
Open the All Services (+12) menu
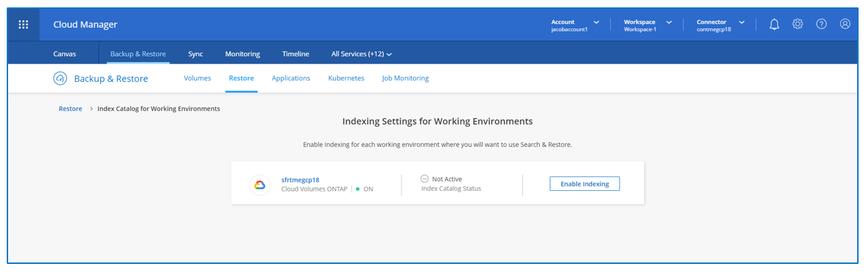[x=362, y=54]
